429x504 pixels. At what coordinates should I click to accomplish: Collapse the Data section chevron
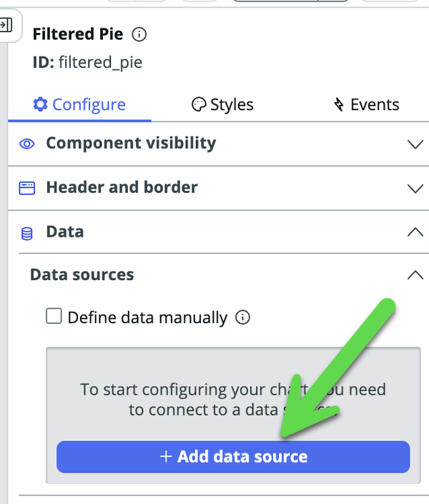415,232
